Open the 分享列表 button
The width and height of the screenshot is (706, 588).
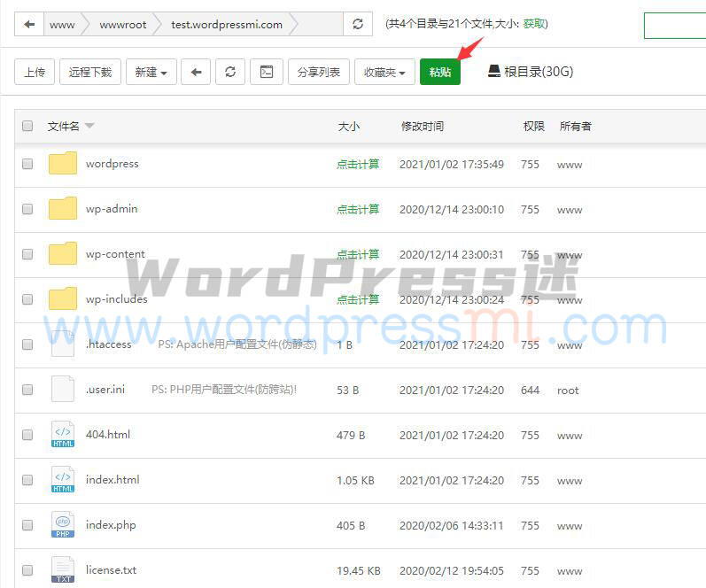click(319, 72)
